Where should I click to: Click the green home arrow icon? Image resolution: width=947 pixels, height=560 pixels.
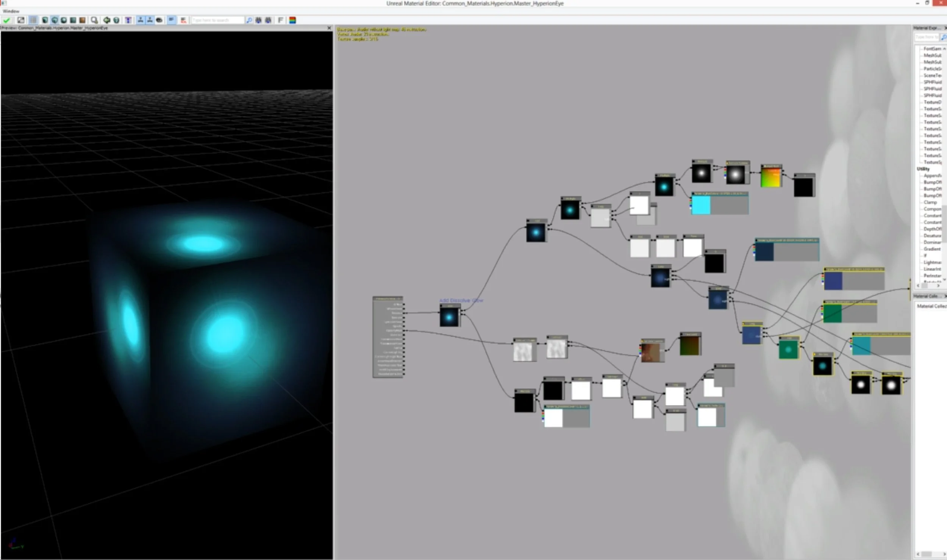coord(107,20)
